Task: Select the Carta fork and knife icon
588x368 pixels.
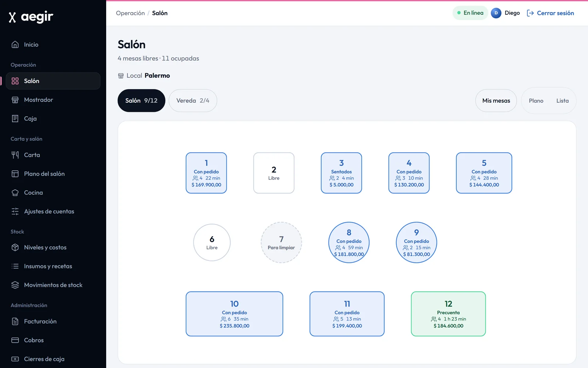Action: [x=15, y=155]
